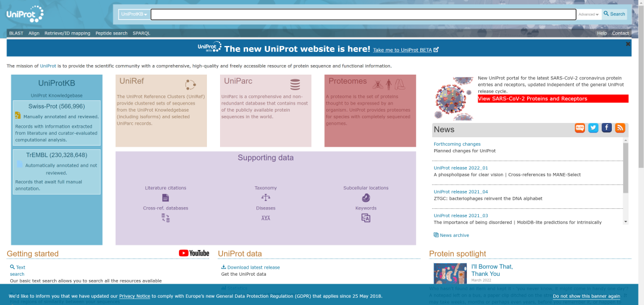The height and width of the screenshot is (305, 644).
Task: Click the UniRef cluster icon
Action: click(190, 85)
